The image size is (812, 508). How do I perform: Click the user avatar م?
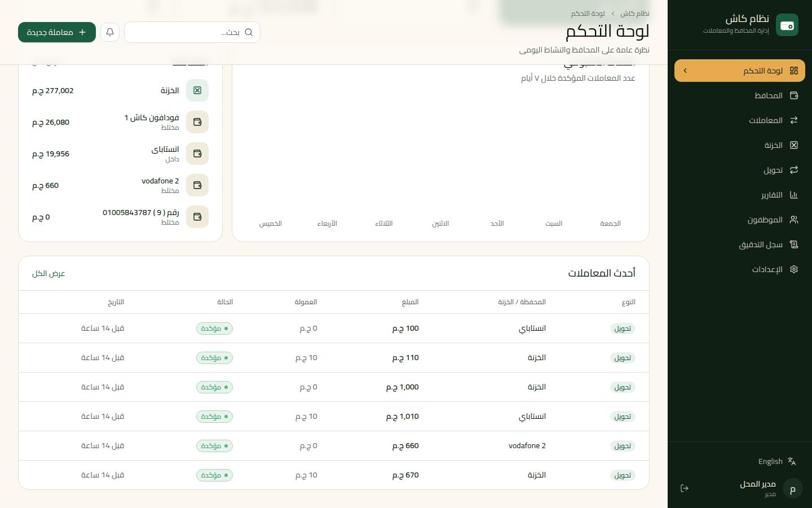point(793,488)
